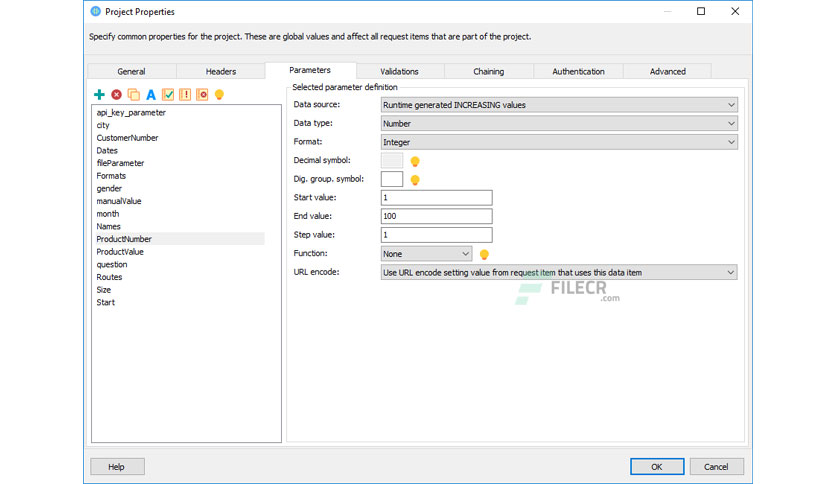
Task: Switch to the Headers tab
Action: click(x=221, y=71)
